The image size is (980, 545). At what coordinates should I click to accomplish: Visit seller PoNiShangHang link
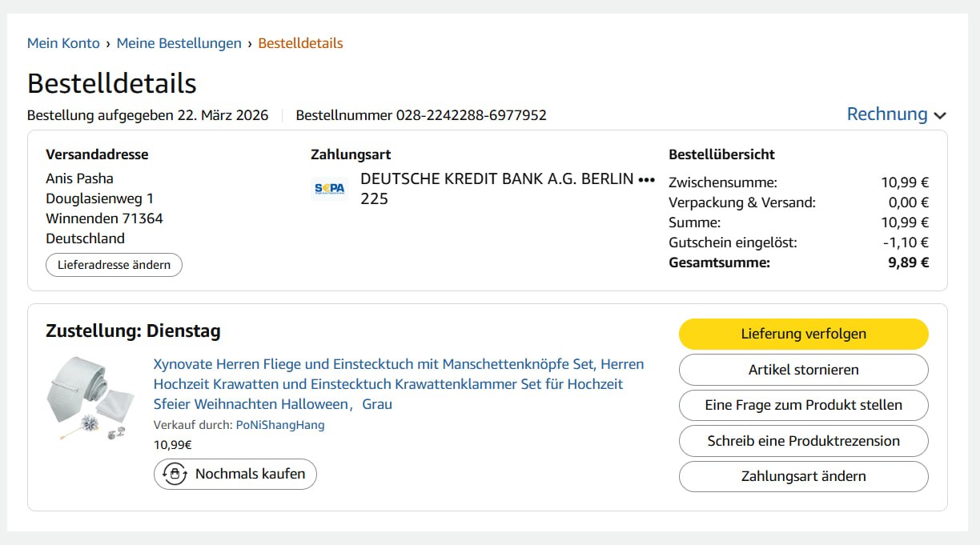click(280, 425)
